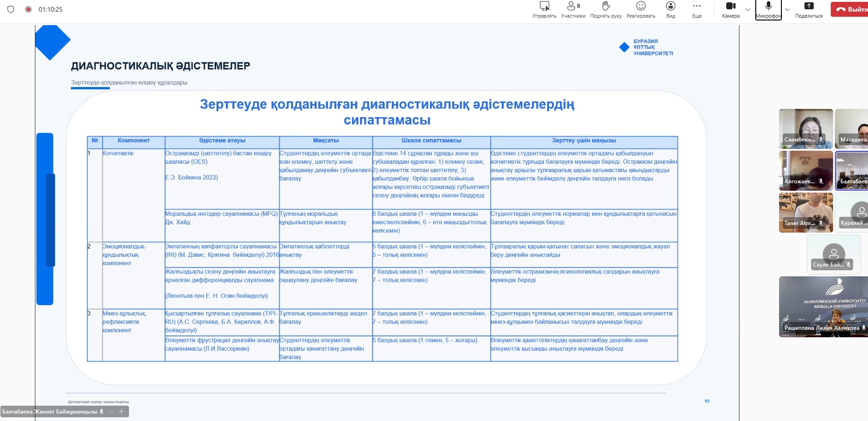
Task: Click muted mic icon on Алгожаев tile
Action: (x=821, y=181)
